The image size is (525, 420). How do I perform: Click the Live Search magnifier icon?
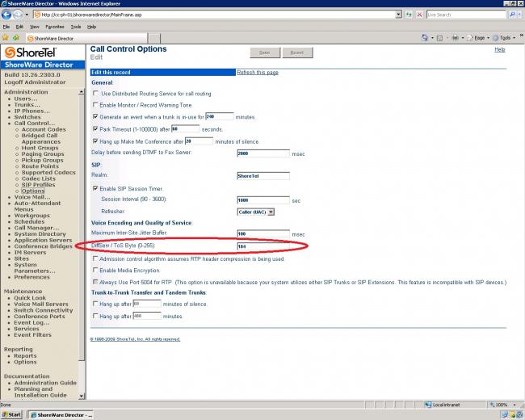512,15
